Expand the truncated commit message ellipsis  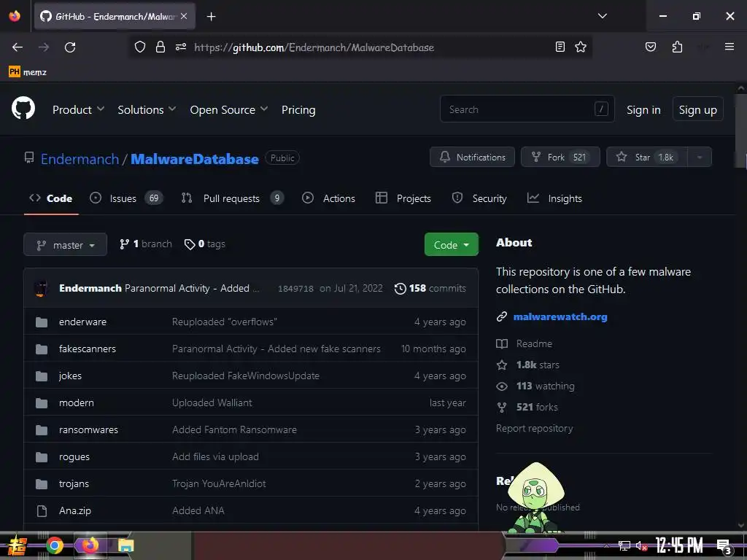coord(256,289)
